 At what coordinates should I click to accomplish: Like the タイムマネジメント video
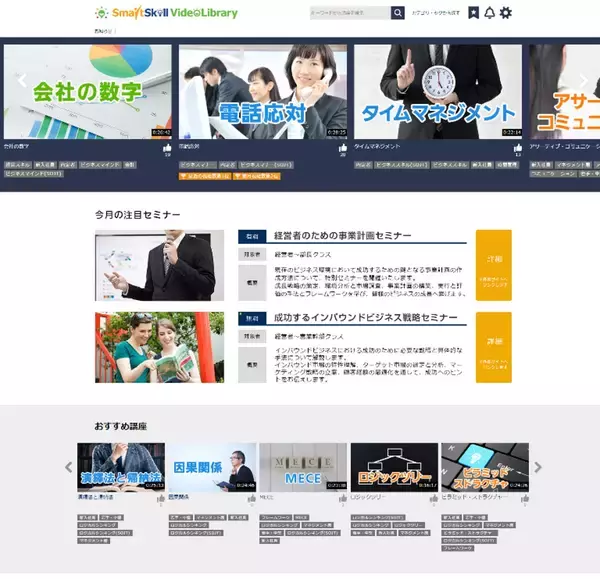pyautogui.click(x=518, y=148)
